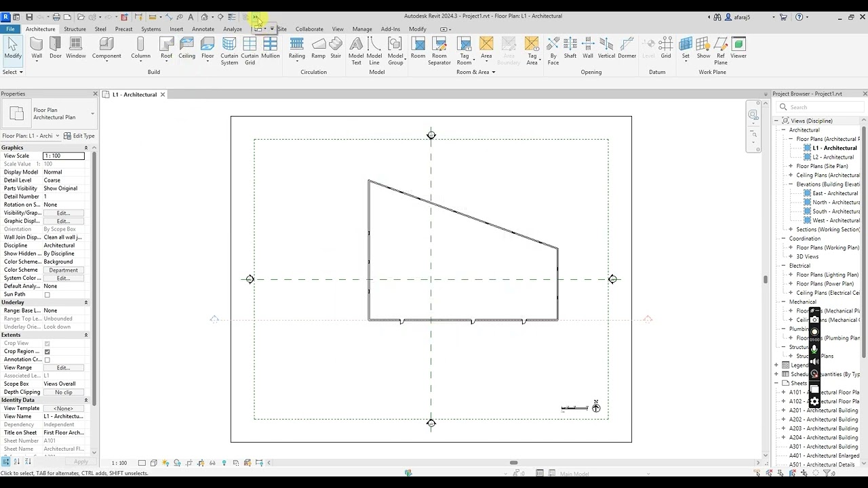This screenshot has width=868, height=488.
Task: Toggle the Sun Path checkbox
Action: [x=47, y=295]
